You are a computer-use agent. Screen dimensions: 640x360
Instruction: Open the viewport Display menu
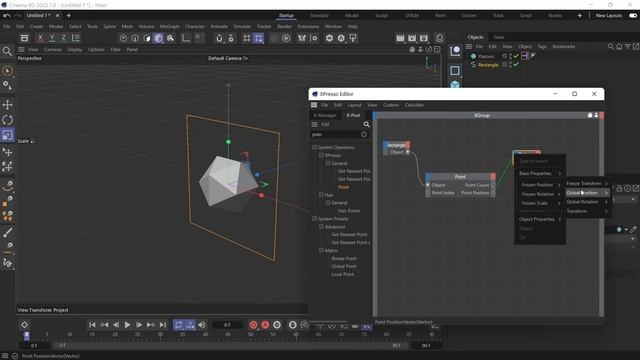(x=75, y=49)
